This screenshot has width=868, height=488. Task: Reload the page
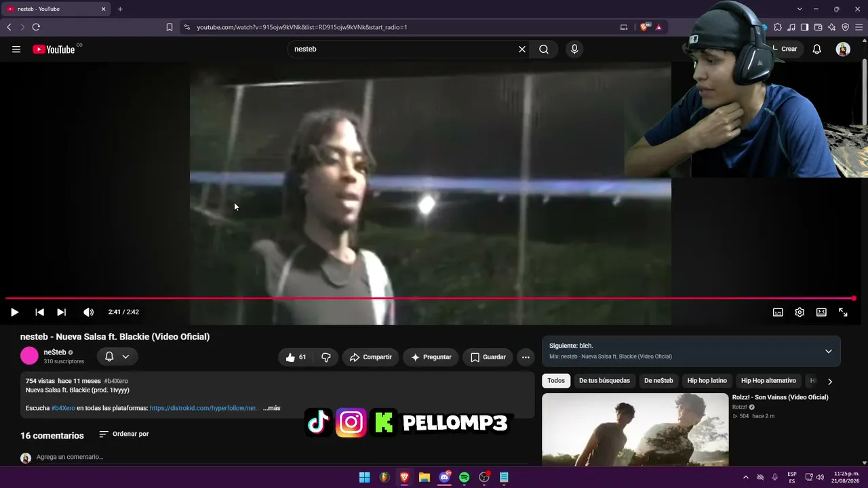(x=36, y=27)
